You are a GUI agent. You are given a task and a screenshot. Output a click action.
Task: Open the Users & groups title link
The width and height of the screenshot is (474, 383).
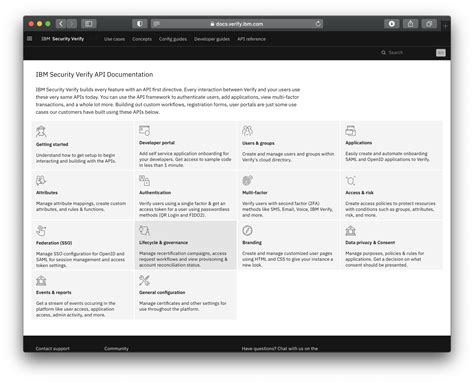click(x=258, y=143)
